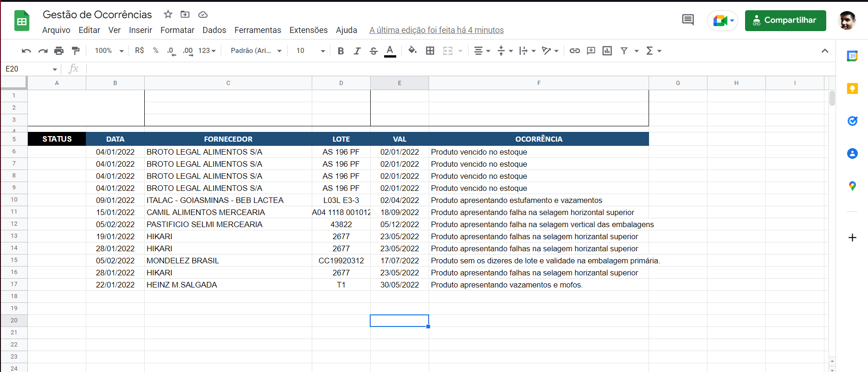Image resolution: width=868 pixels, height=372 pixels.
Task: Open the Editar menu
Action: (89, 30)
